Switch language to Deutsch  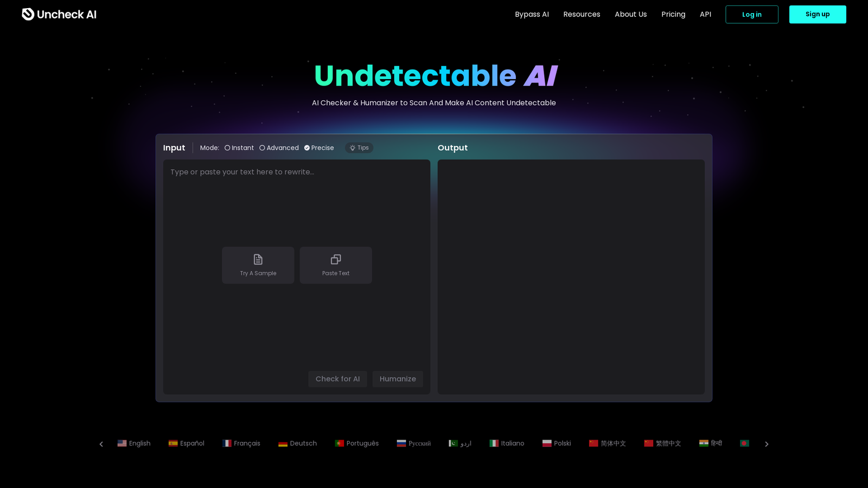297,444
